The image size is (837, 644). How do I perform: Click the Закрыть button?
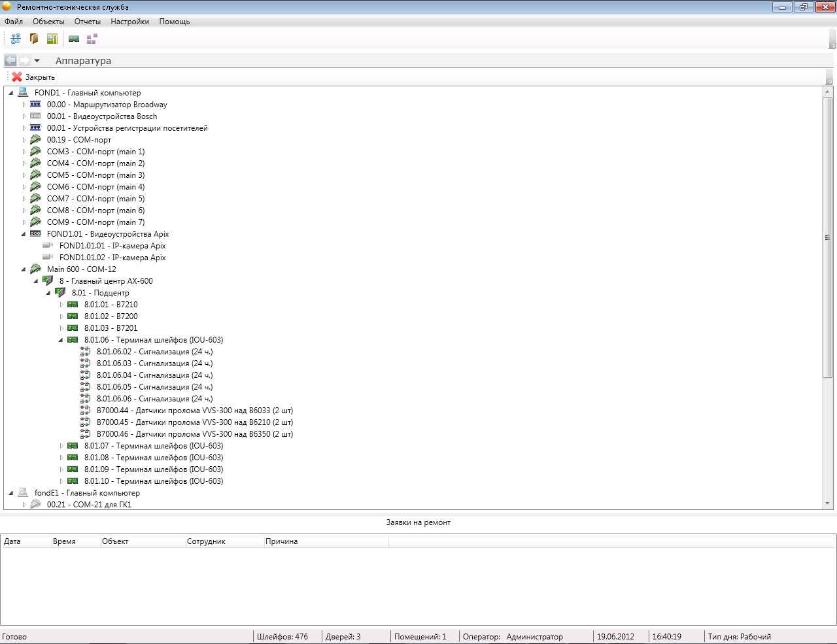click(x=33, y=77)
